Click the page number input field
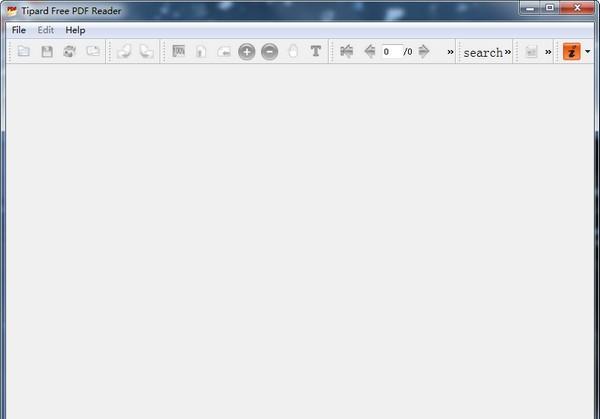Screen dimensions: 600x419 point(392,51)
